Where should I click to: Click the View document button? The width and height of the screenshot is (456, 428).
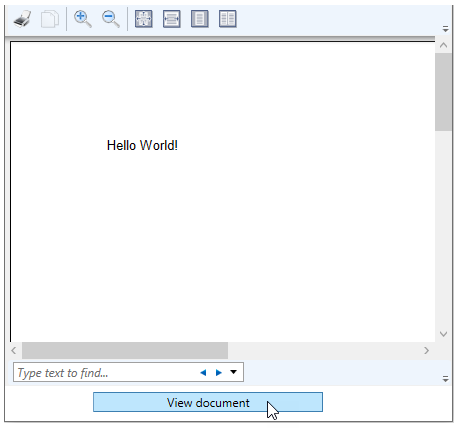point(208,402)
